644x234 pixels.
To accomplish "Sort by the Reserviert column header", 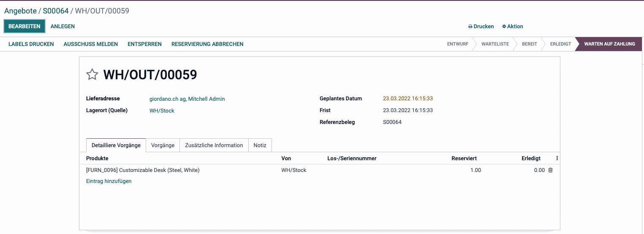I will (x=464, y=159).
